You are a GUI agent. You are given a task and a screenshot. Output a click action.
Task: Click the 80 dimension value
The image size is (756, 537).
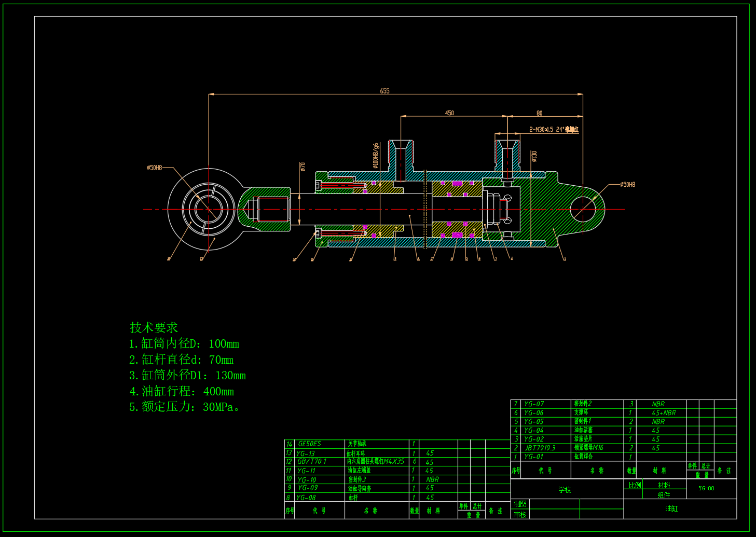coord(540,113)
